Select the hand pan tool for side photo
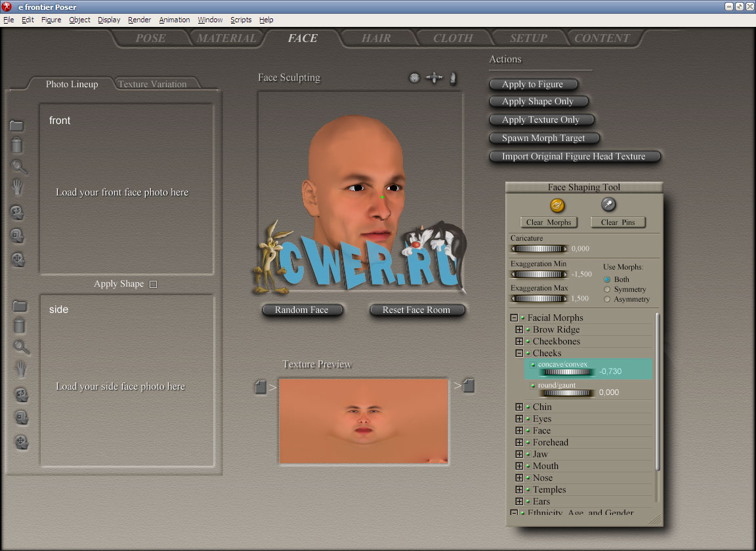This screenshot has height=551, width=756. point(21,369)
